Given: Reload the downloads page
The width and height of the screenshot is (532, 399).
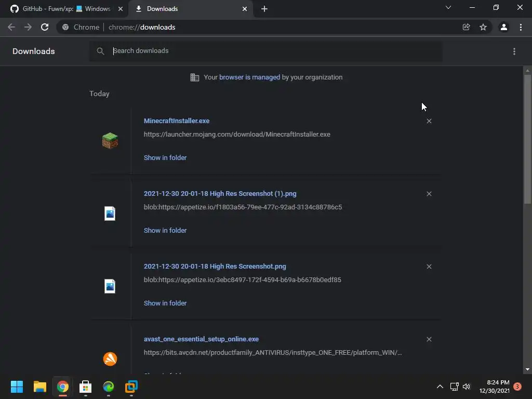Looking at the screenshot, I should pos(45,27).
